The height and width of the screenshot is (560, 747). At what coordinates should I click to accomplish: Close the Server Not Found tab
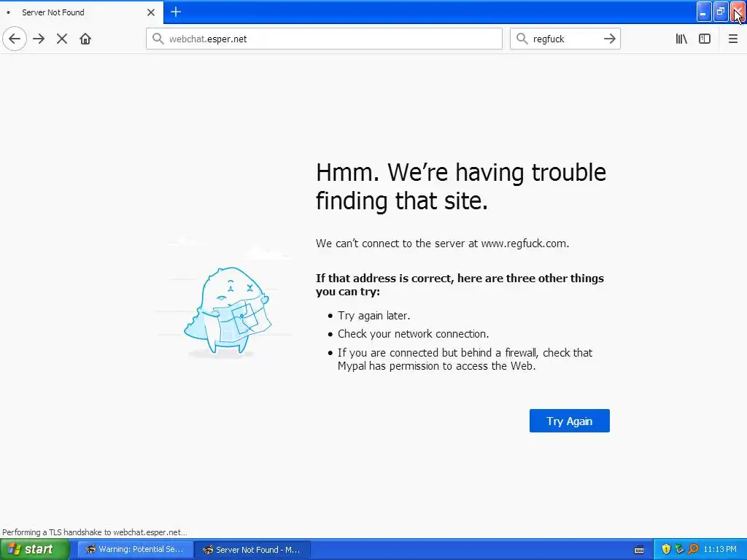[151, 12]
